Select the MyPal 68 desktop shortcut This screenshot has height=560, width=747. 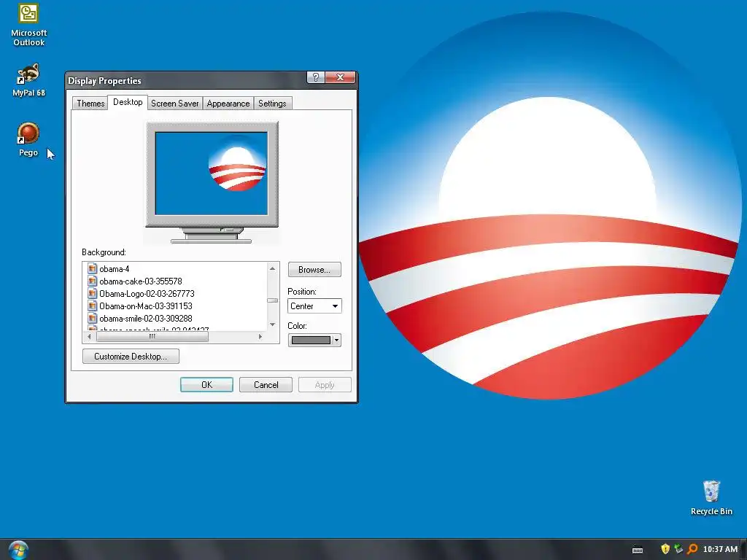[x=28, y=79]
